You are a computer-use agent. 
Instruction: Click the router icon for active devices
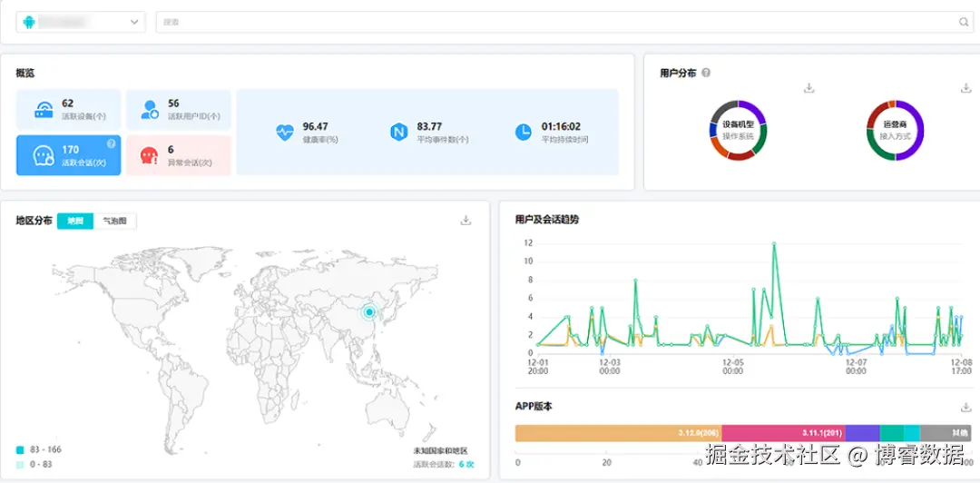tap(44, 110)
